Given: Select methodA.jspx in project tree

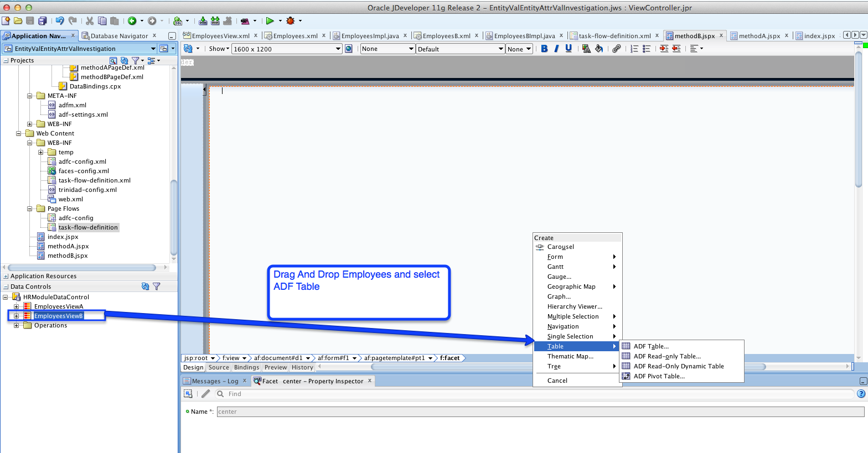Looking at the screenshot, I should (x=68, y=246).
